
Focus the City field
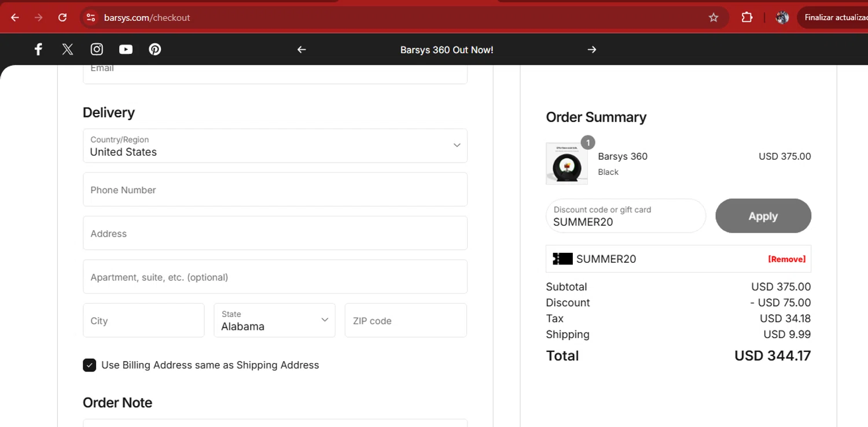pos(144,320)
